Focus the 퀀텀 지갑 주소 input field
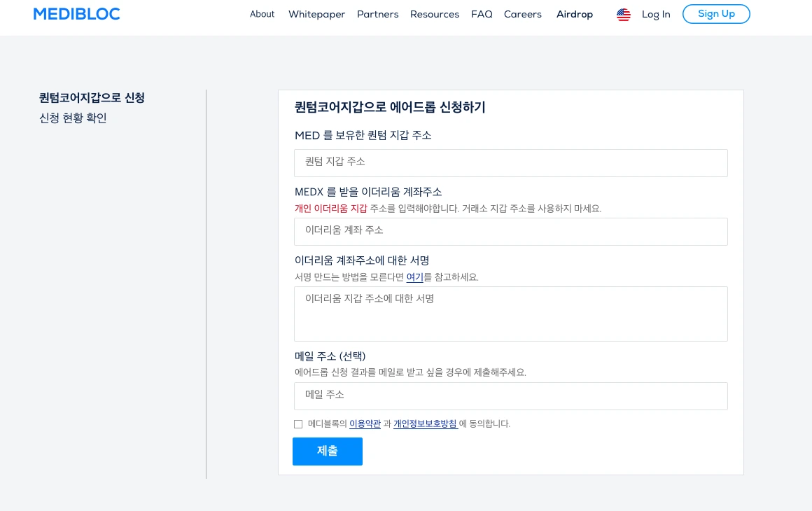This screenshot has height=511, width=812. coord(510,163)
